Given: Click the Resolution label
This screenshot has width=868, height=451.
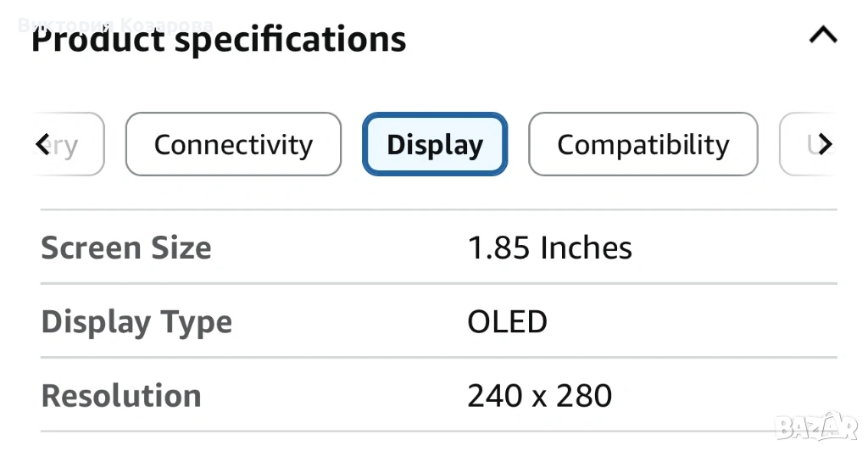Looking at the screenshot, I should [121, 396].
